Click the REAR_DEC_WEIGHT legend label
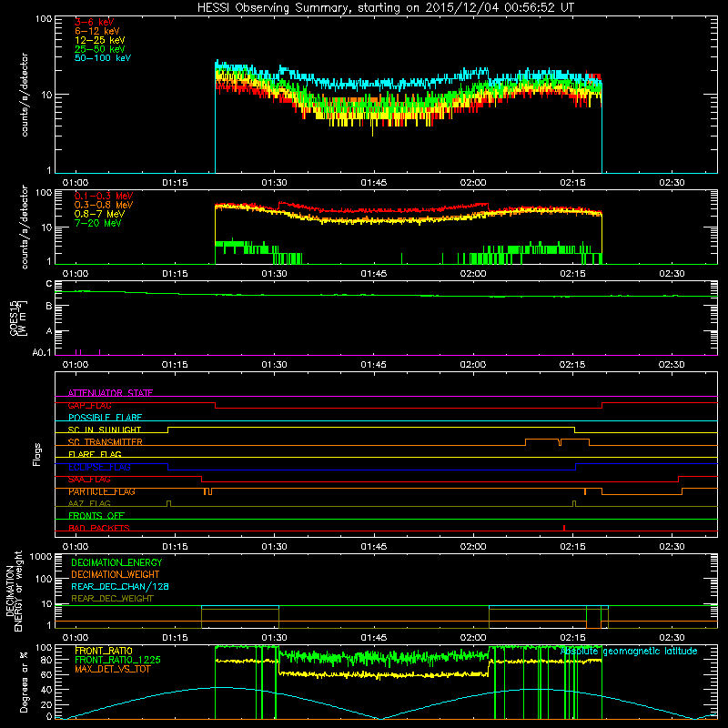The height and width of the screenshot is (728, 728). click(112, 599)
